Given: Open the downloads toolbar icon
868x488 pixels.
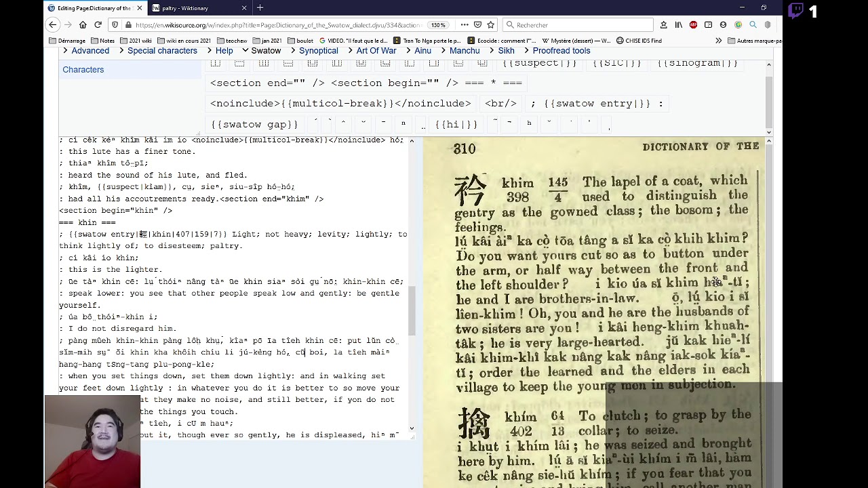Looking at the screenshot, I should (x=664, y=25).
